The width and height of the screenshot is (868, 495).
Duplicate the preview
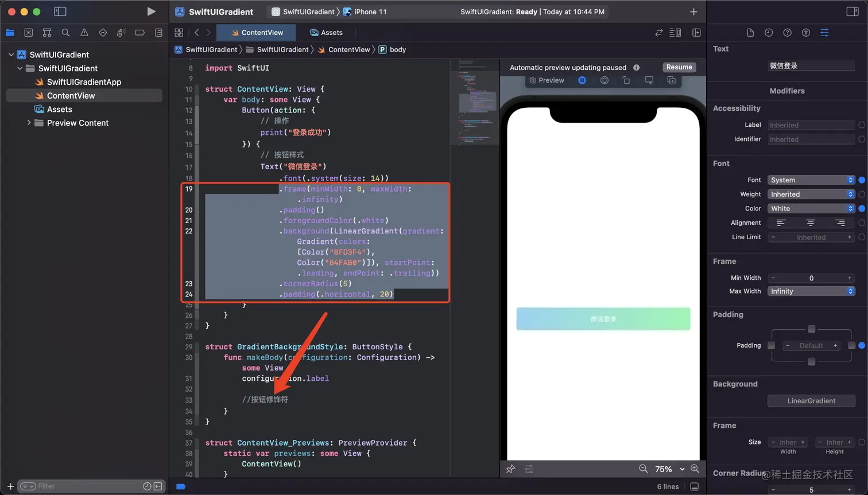671,80
